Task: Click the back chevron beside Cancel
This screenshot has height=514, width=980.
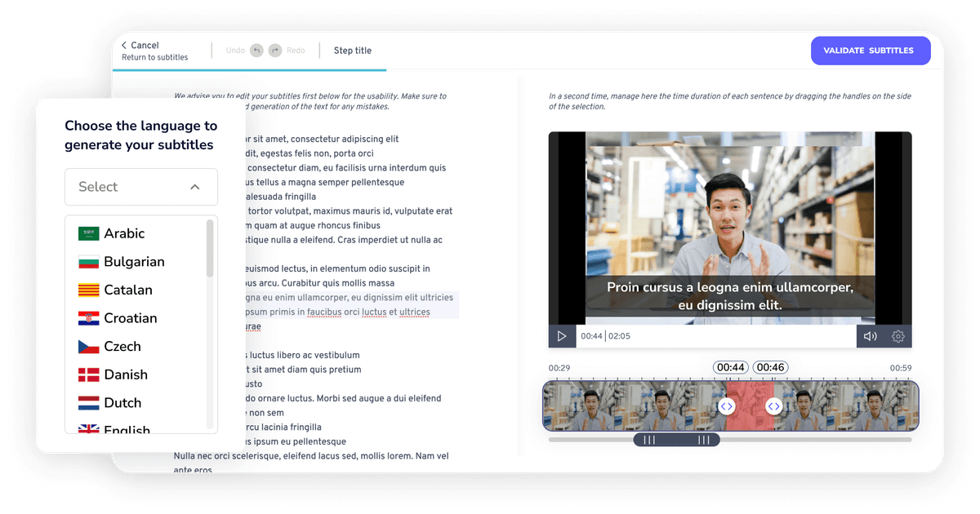Action: point(122,45)
